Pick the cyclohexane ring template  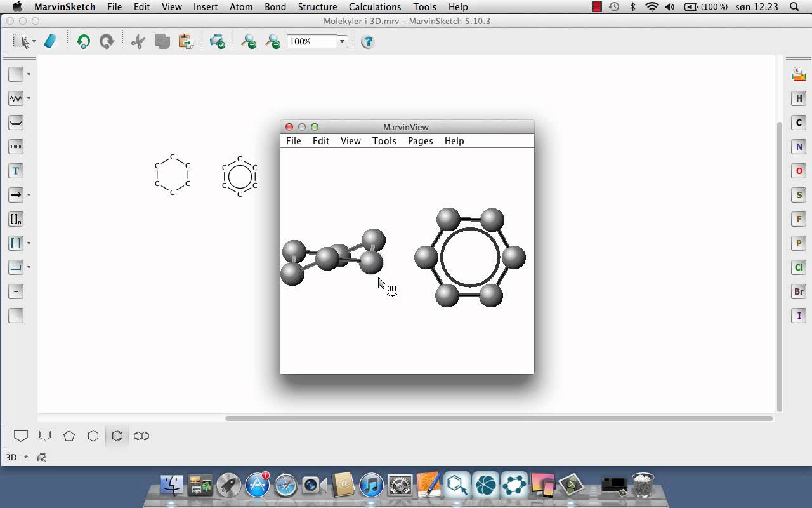click(x=93, y=436)
